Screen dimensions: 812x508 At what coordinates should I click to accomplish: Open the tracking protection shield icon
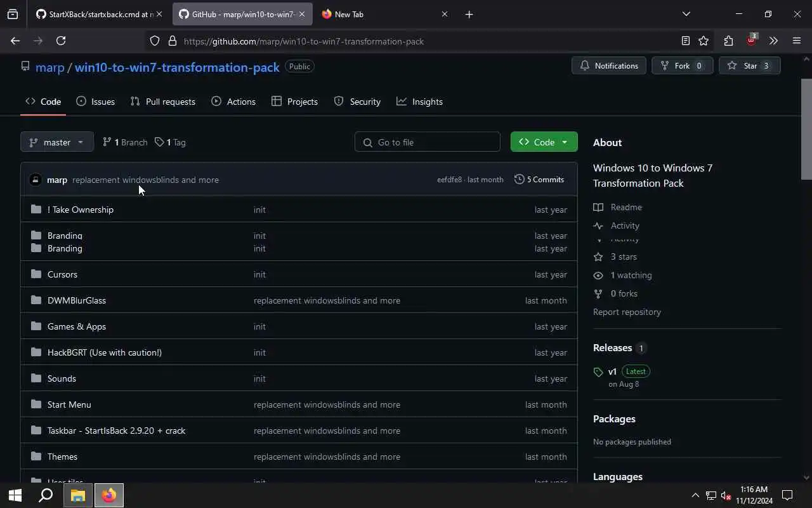[x=155, y=41]
